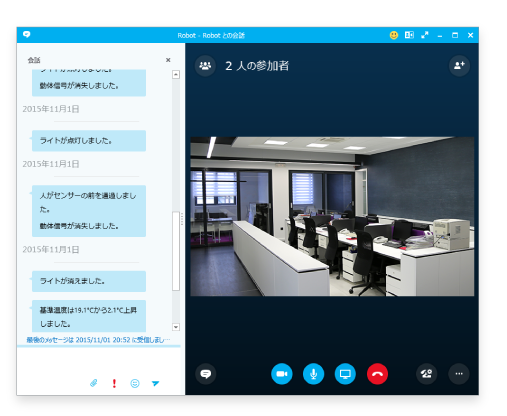Open contact card icon in title bar
This screenshot has width=507, height=416.
point(409,35)
